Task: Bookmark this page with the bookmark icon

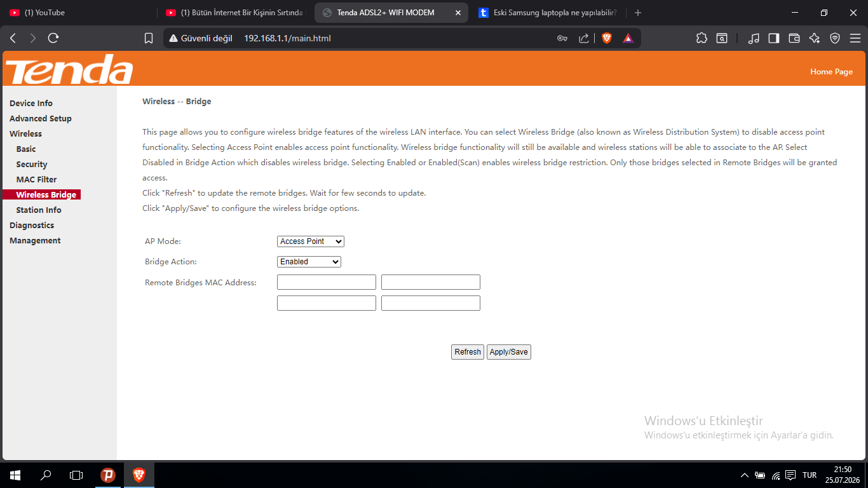Action: coord(149,38)
